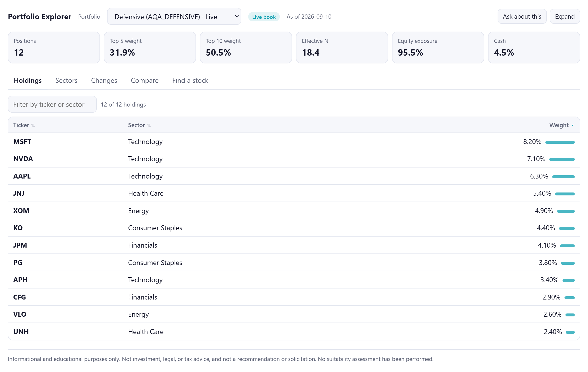This screenshot has height=372, width=588.
Task: Click the Expand button
Action: 565,16
